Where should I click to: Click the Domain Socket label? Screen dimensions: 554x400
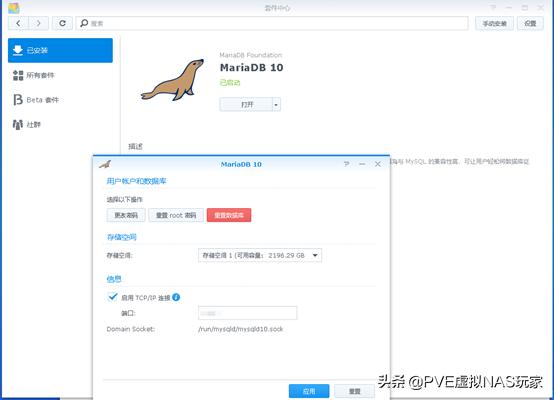(x=130, y=329)
